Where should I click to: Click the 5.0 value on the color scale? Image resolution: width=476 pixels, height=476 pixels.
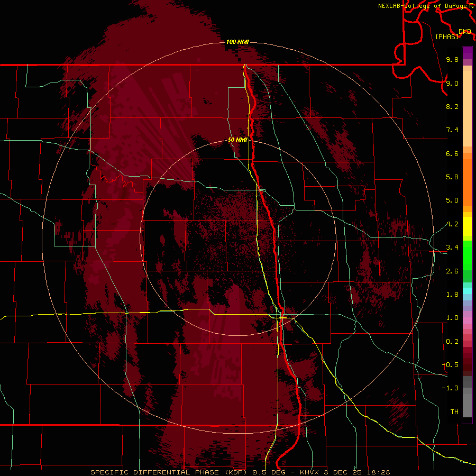452,200
